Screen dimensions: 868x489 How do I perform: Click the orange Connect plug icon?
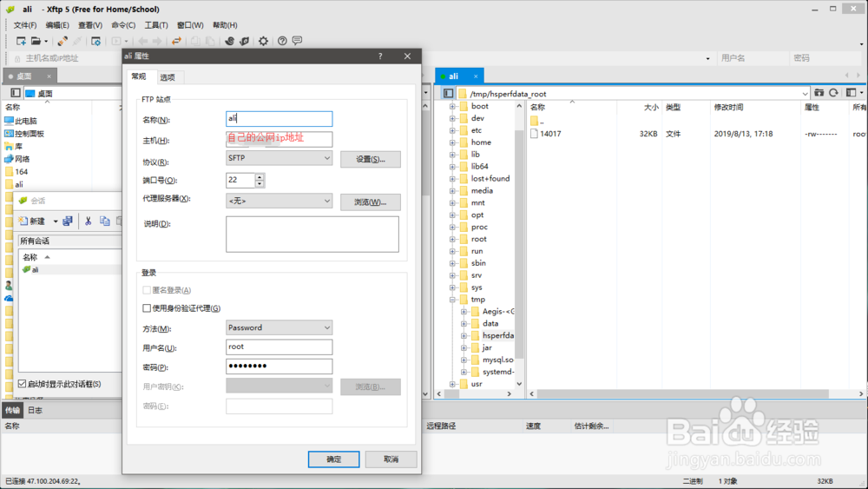pos(62,41)
